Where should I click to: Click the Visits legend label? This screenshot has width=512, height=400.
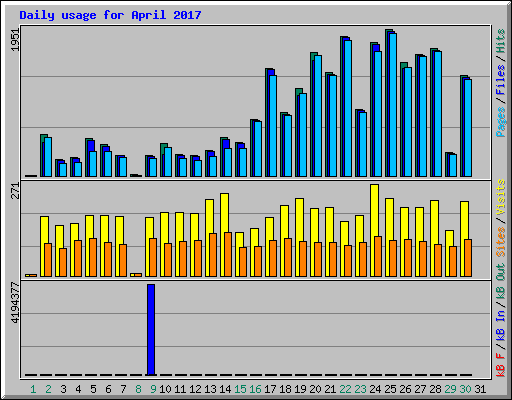(500, 197)
